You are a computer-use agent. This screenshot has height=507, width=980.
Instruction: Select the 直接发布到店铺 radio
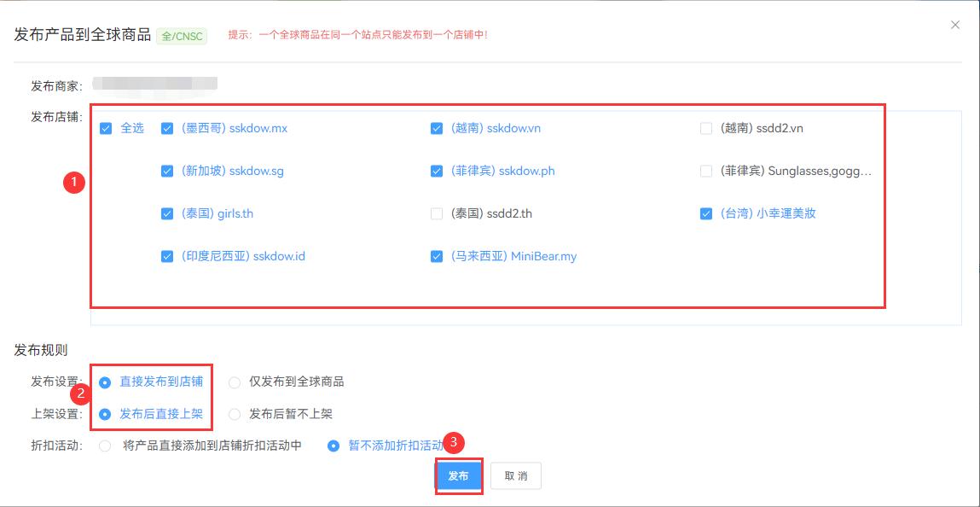(x=106, y=382)
